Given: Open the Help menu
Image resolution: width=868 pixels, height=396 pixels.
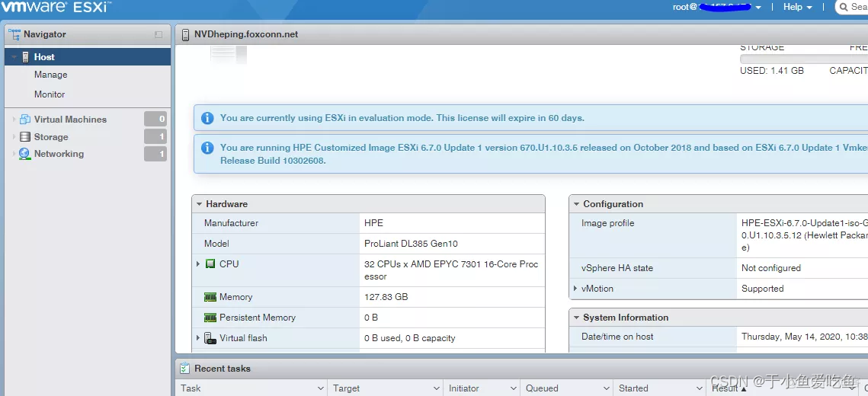Looking at the screenshot, I should click(x=798, y=7).
